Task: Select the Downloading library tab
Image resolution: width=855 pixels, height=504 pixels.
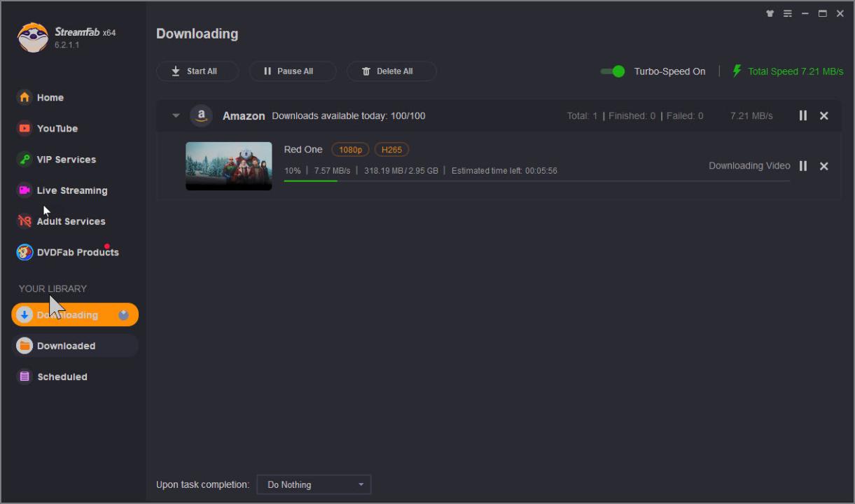Action: [x=75, y=315]
